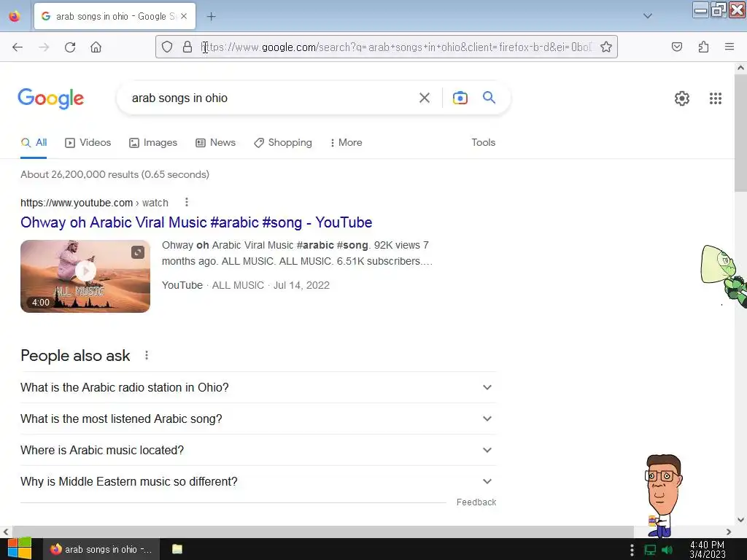Go to the Google logo homepage
The height and width of the screenshot is (560, 747).
[x=51, y=98]
